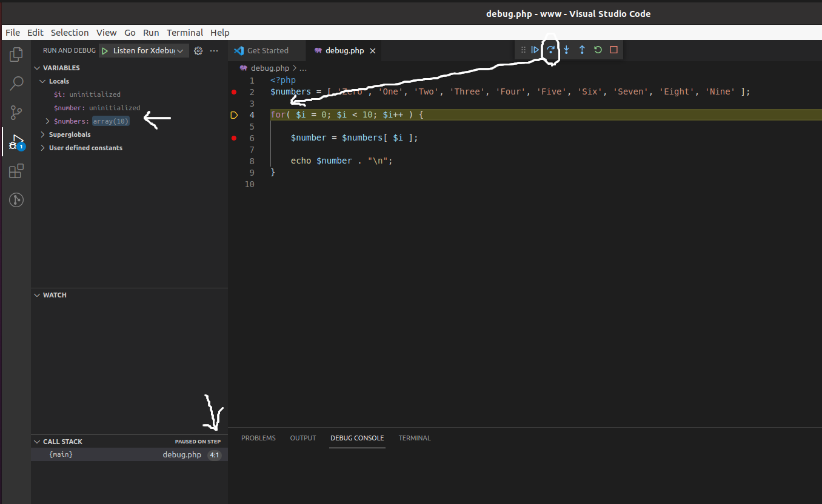The width and height of the screenshot is (822, 504).
Task: Toggle the breakpoint on line 6
Action: click(x=234, y=138)
